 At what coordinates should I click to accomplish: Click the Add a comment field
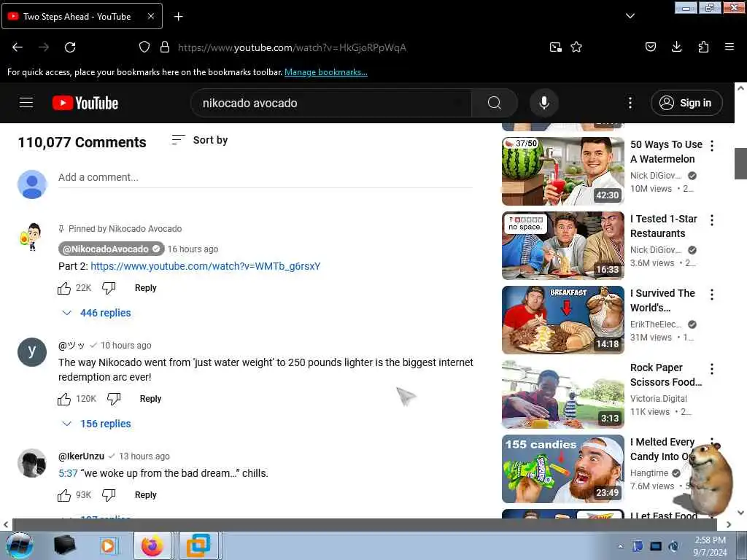266,178
